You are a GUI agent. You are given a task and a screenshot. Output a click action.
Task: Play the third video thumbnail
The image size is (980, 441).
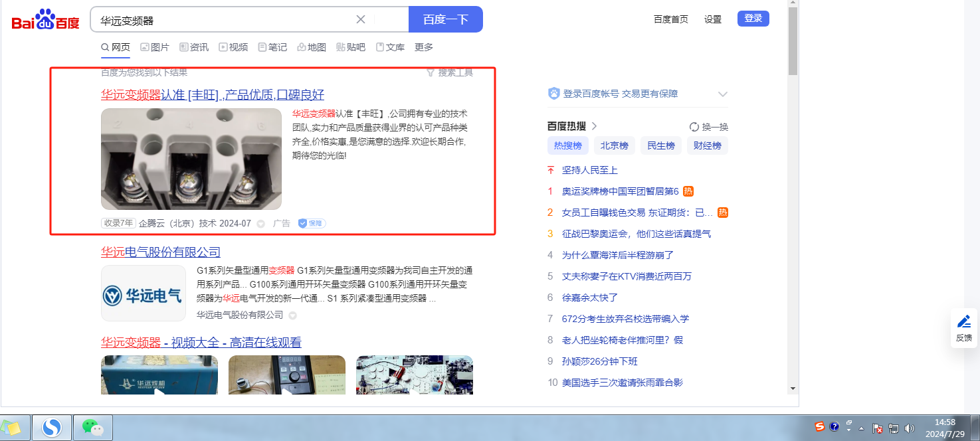pos(415,375)
